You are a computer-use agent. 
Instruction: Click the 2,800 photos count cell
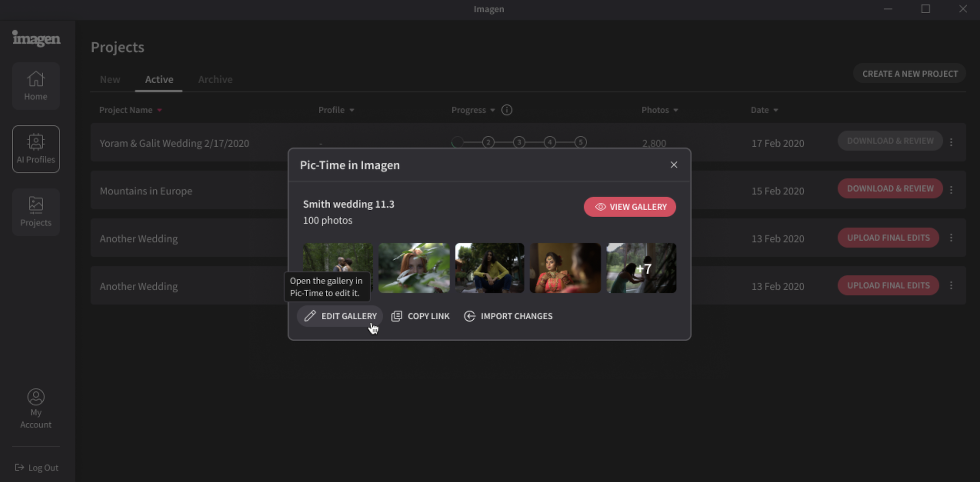(x=654, y=143)
